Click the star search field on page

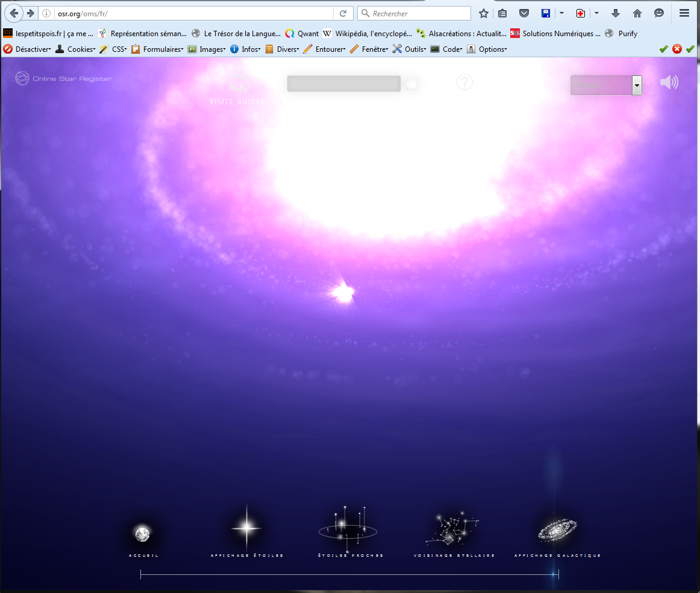tap(344, 84)
